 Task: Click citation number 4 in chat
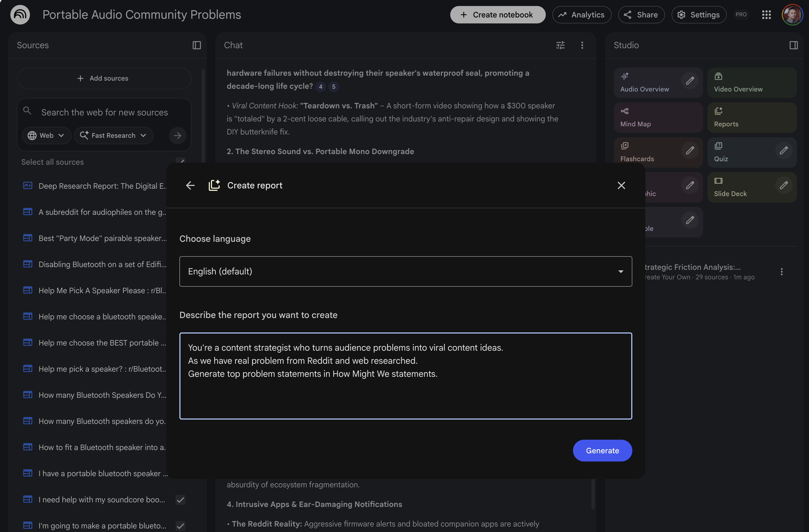click(321, 87)
